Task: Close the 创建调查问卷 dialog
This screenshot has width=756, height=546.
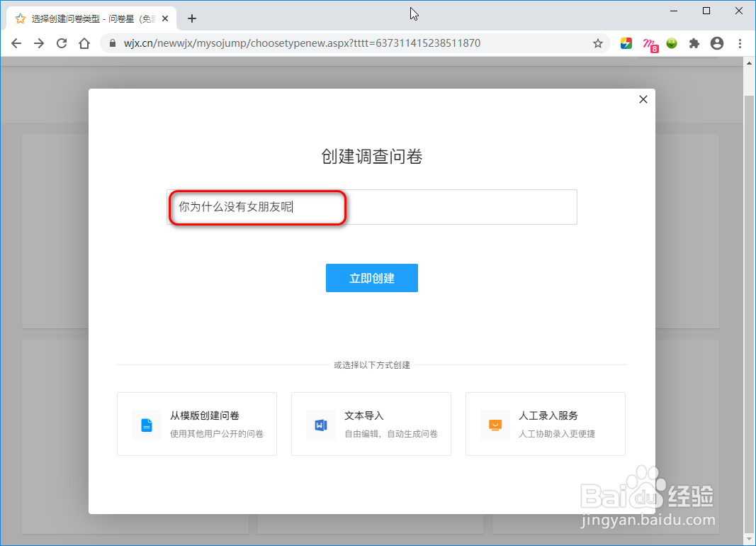Action: (643, 99)
